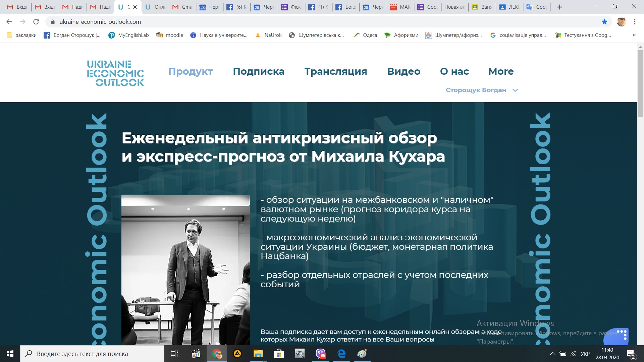Go back to the previous page
This screenshot has width=644, height=362.
(9, 22)
